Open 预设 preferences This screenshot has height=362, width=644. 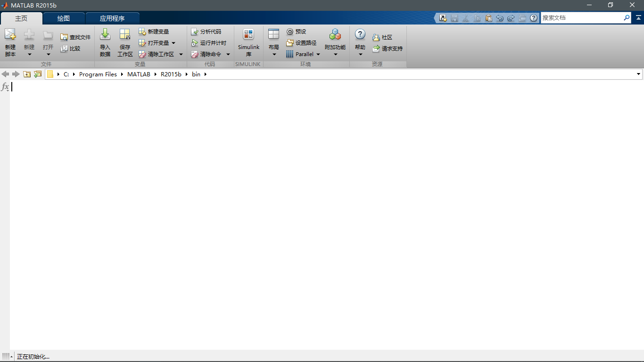[x=296, y=32]
